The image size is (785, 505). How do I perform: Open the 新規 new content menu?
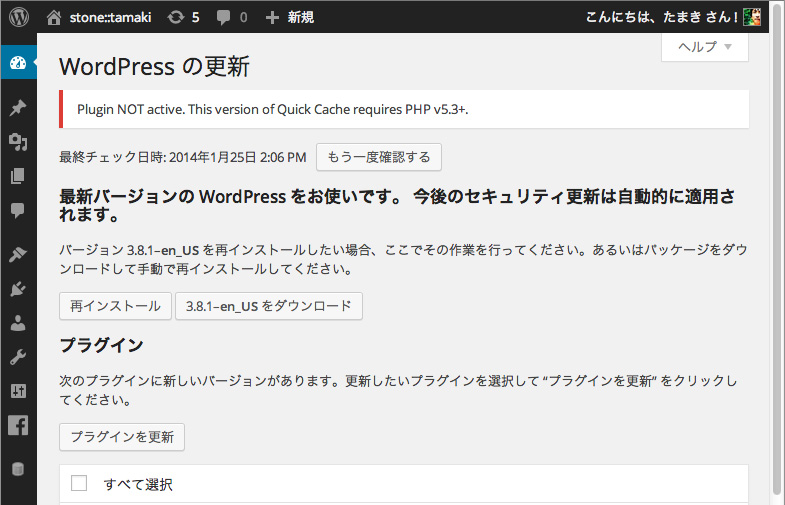[x=291, y=17]
